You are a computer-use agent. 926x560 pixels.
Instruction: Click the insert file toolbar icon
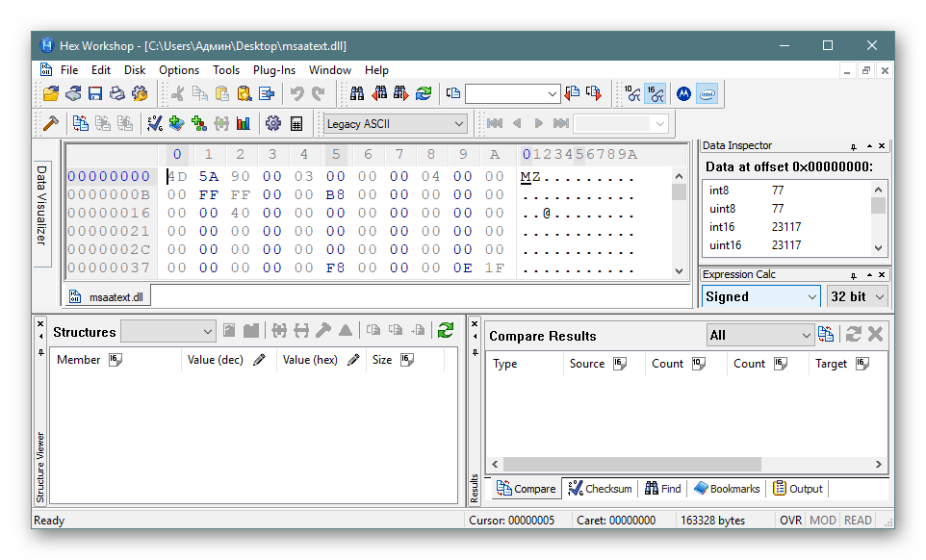coord(267,93)
